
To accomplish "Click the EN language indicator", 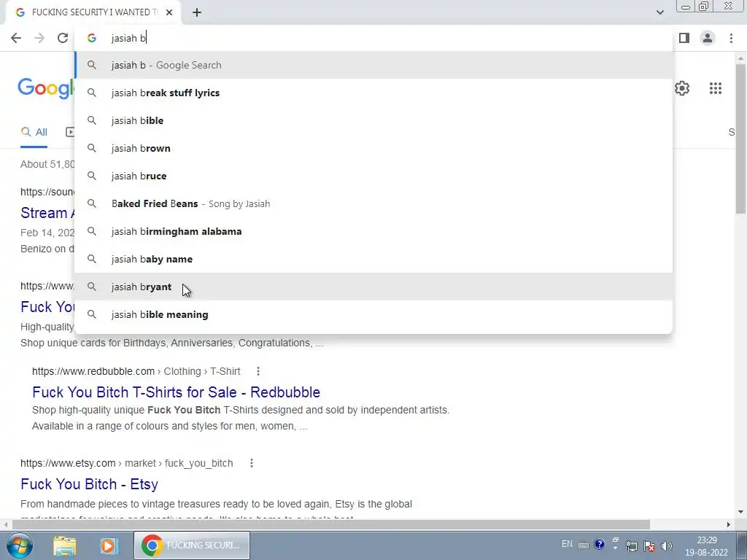I will coord(567,544).
